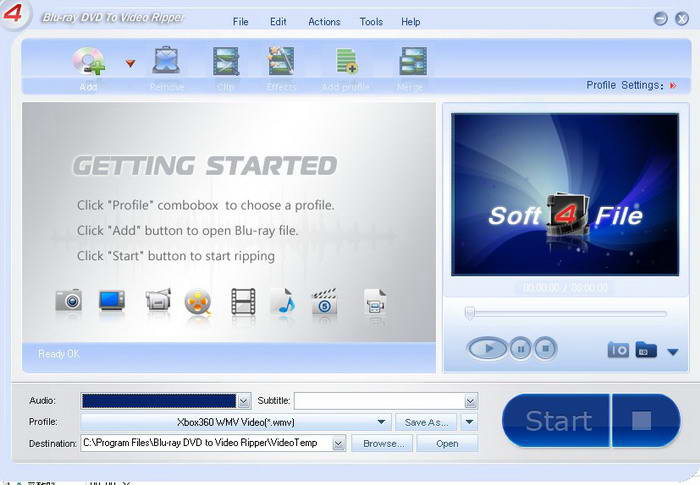Screen dimensions: 700x485
Task: Click the Save As button
Action: click(426, 422)
